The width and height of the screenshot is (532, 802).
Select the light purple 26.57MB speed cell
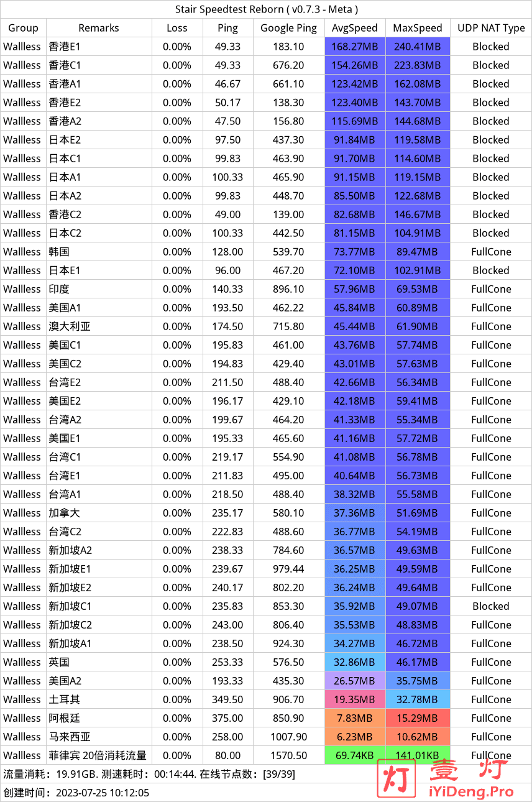click(x=355, y=681)
